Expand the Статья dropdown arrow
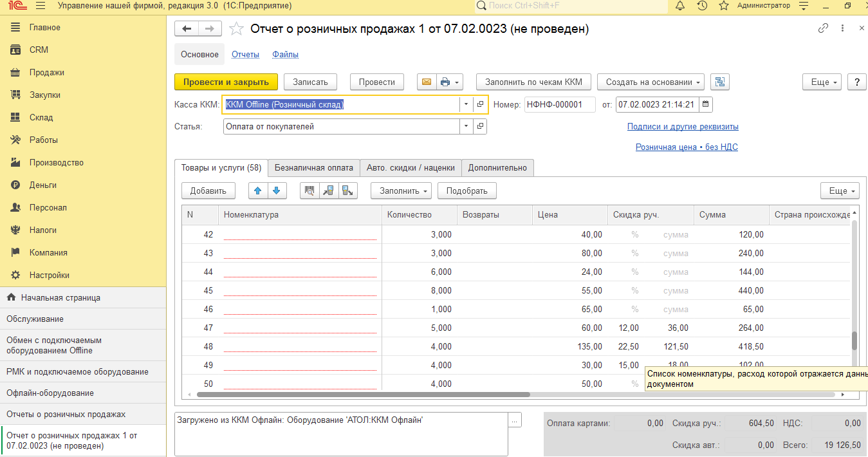868x457 pixels. (466, 127)
